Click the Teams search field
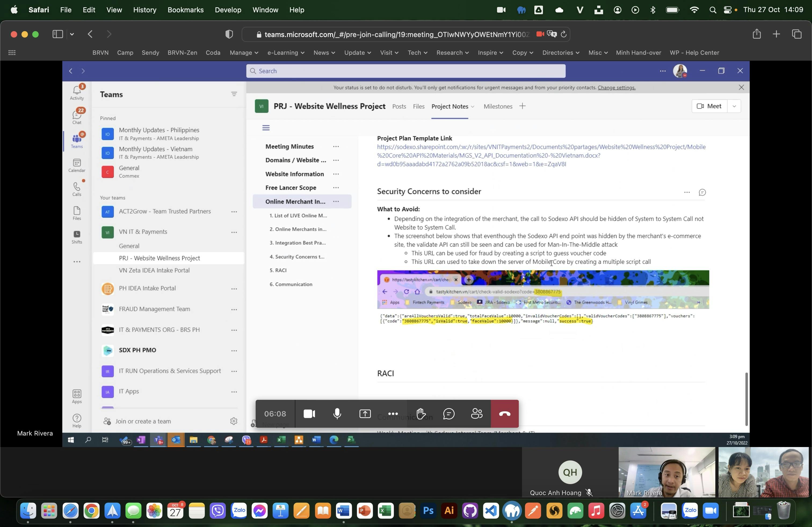Viewport: 812px width, 527px height. point(405,71)
